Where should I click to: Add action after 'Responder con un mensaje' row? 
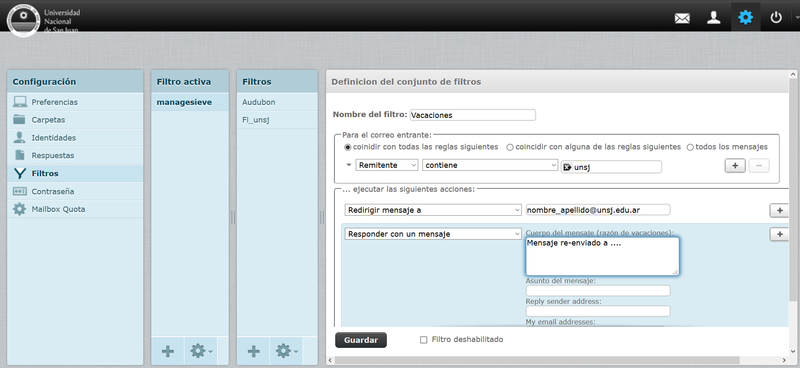point(779,234)
